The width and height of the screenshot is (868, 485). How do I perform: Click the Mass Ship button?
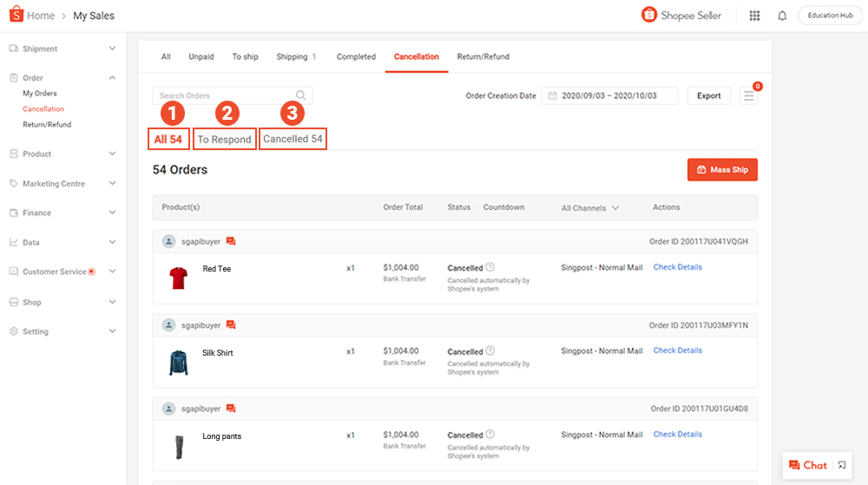point(722,170)
